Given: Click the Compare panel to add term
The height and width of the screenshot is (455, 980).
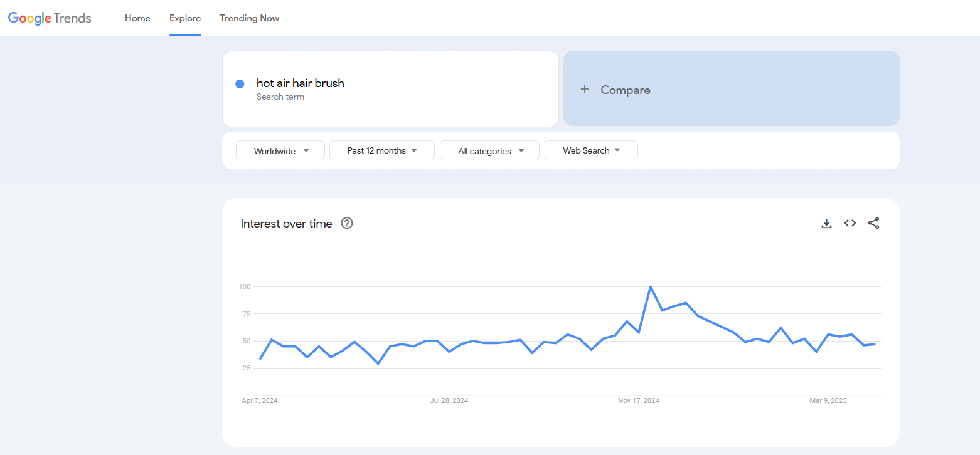Looking at the screenshot, I should coord(731,88).
